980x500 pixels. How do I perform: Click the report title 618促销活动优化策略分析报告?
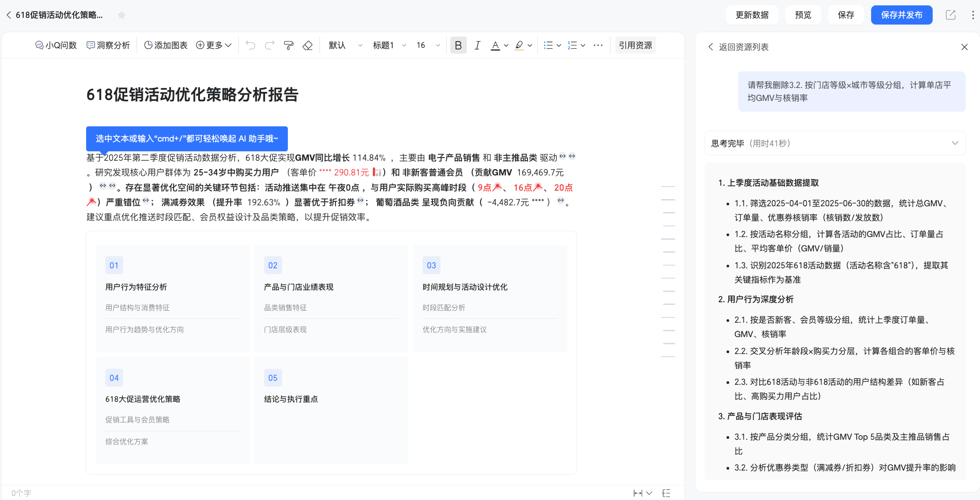192,95
